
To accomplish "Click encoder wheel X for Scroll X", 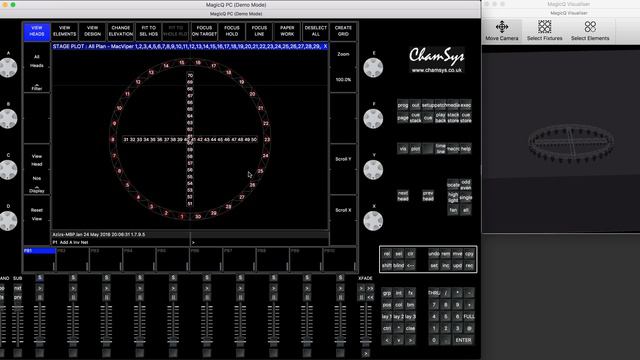I will (x=373, y=221).
